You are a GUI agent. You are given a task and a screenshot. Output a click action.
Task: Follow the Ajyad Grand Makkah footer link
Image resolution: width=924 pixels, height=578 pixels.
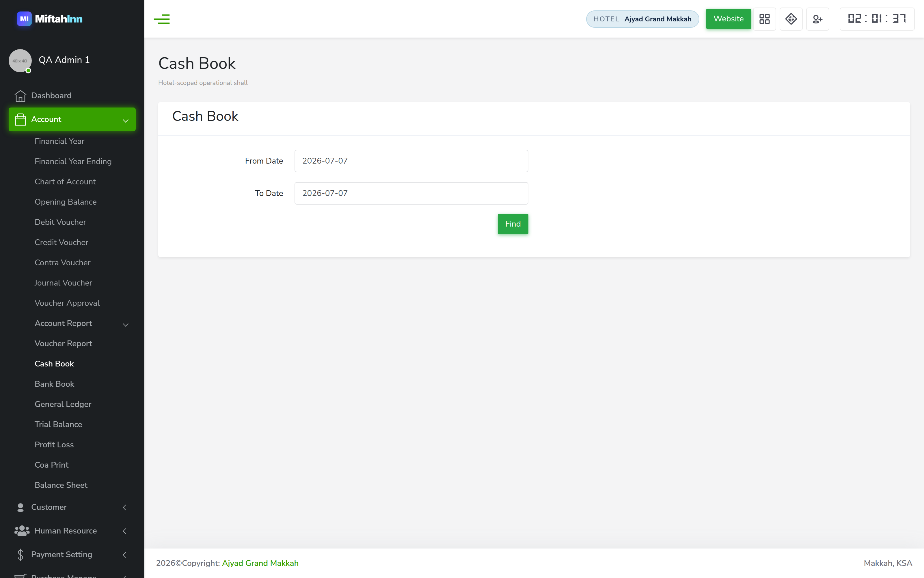260,563
